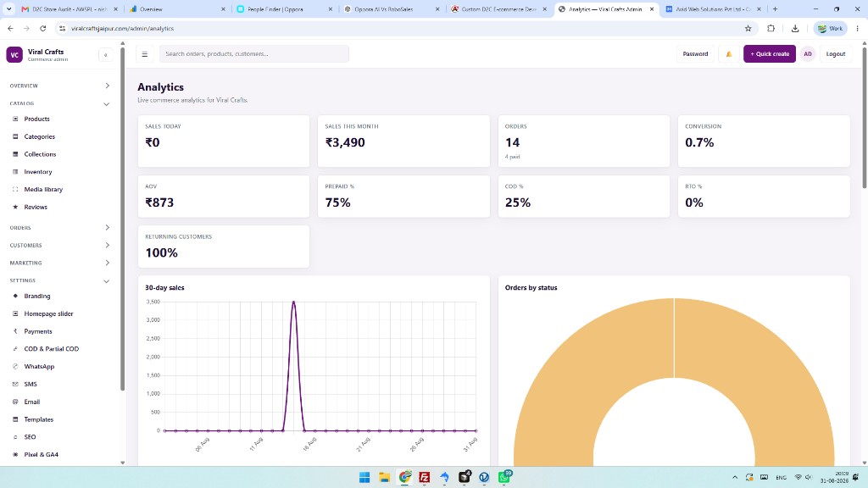Switch to the Oppora AI Vs RoboSales tab
This screenshot has width=868, height=488.
coord(392,9)
